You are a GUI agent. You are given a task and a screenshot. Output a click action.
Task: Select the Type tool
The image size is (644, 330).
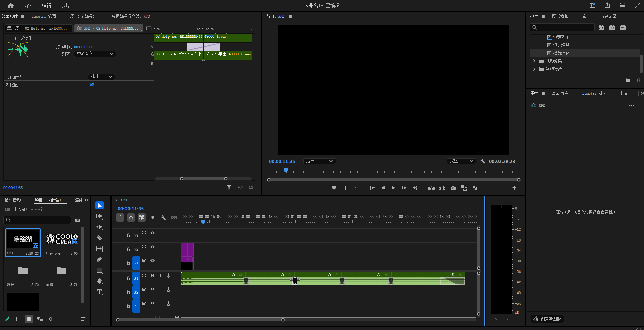tap(99, 292)
